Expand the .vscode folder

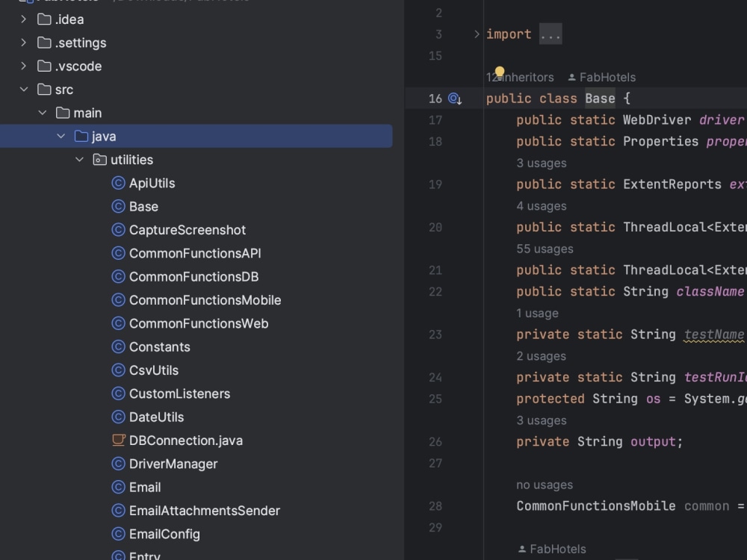(x=22, y=66)
